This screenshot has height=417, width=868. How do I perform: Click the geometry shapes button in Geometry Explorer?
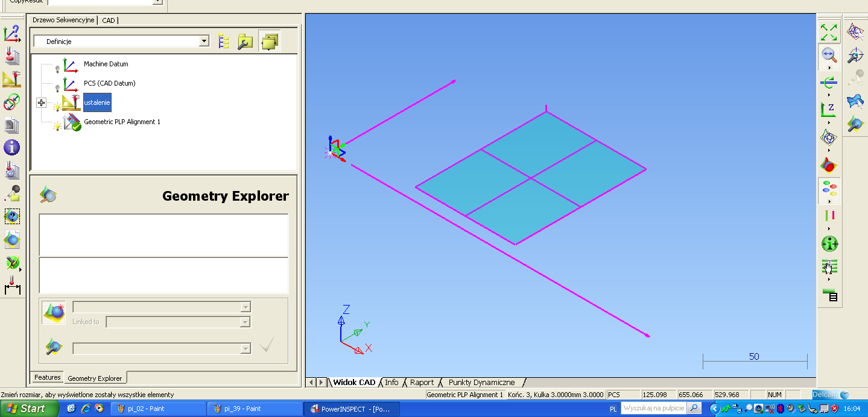54,313
